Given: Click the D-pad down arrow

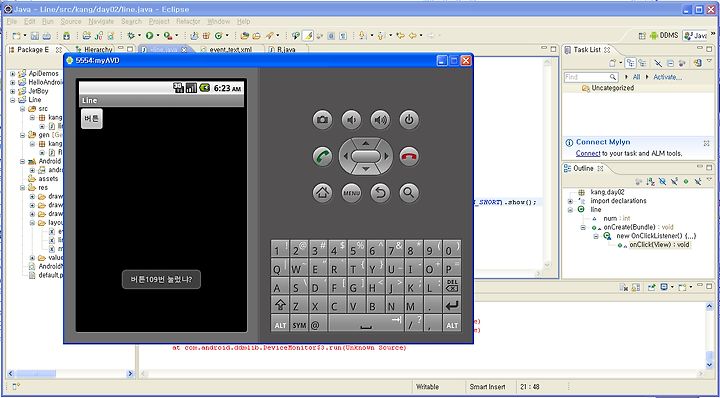Looking at the screenshot, I should coord(366,169).
